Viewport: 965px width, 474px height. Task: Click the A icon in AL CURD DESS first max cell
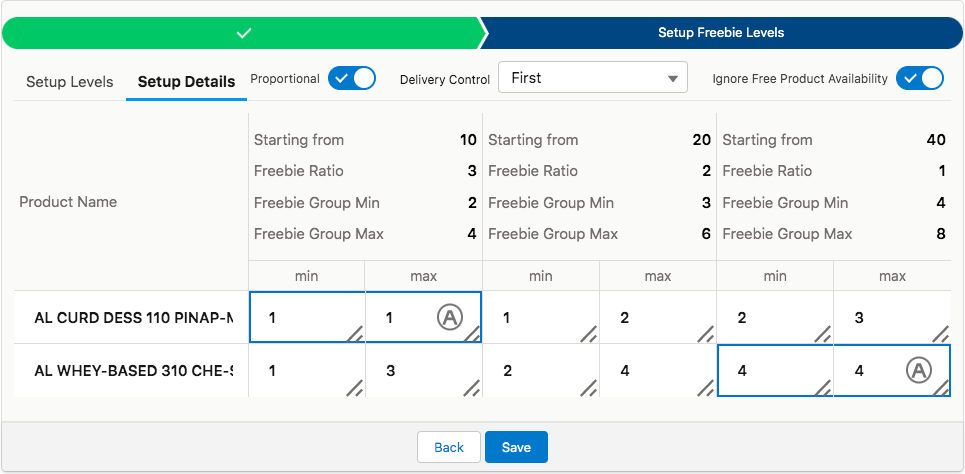click(450, 318)
